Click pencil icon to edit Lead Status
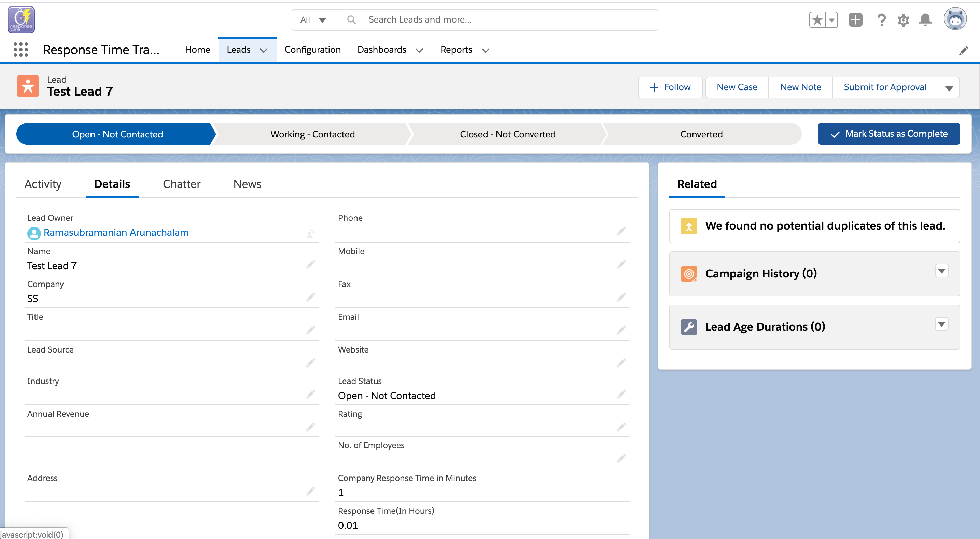 [x=621, y=395]
